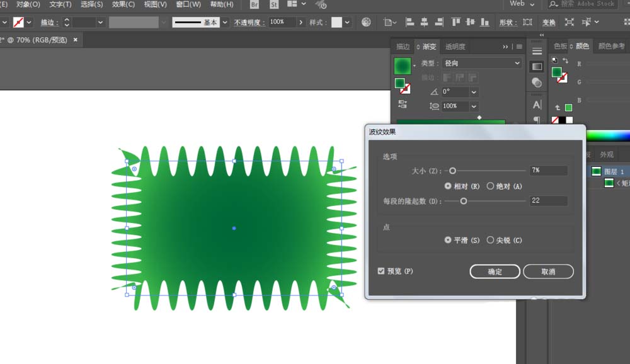Image resolution: width=630 pixels, height=364 pixels.
Task: Select the 绝对 (A) radio button
Action: coord(504,186)
